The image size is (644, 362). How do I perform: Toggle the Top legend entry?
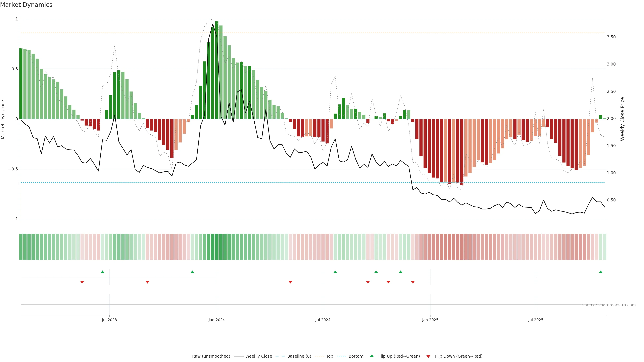(330, 356)
